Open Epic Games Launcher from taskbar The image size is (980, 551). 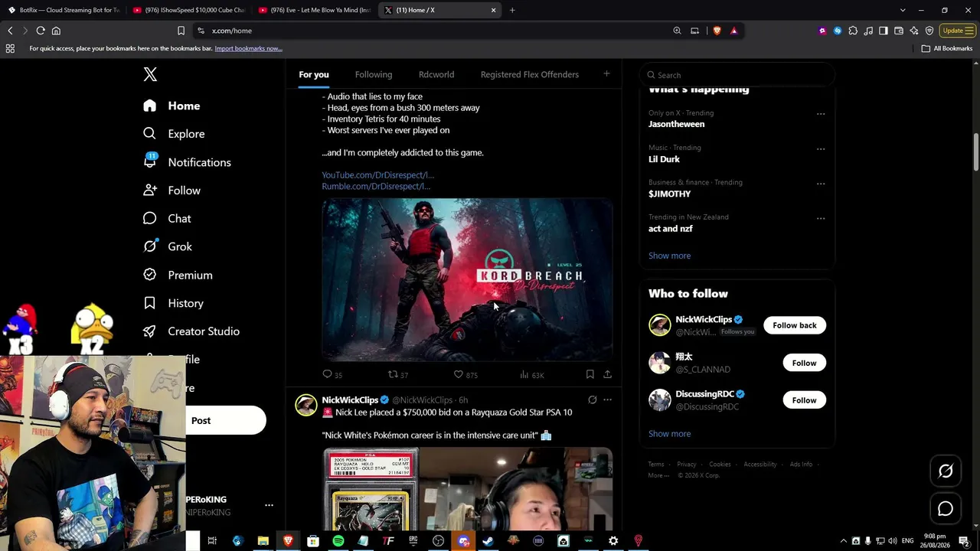pos(413,541)
